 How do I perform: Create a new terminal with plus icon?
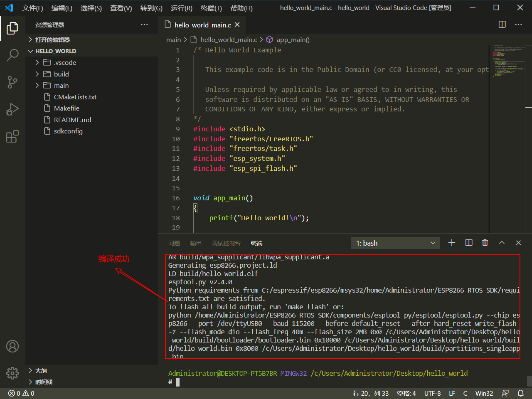452,243
